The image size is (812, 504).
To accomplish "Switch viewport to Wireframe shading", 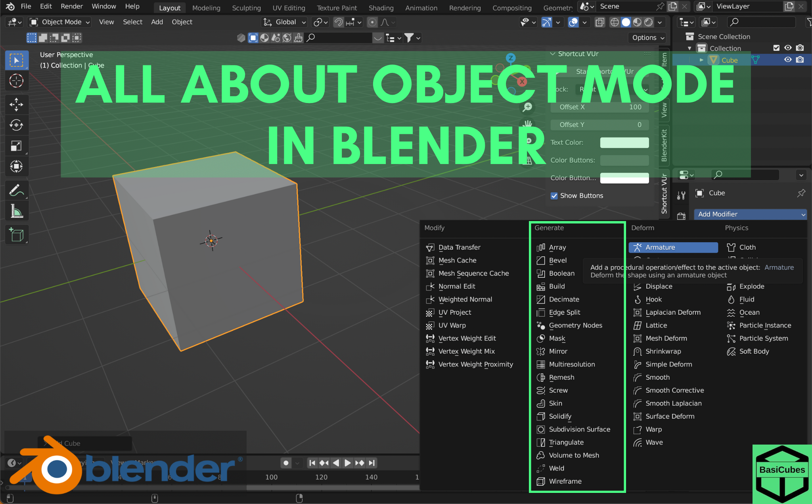I will coord(615,22).
